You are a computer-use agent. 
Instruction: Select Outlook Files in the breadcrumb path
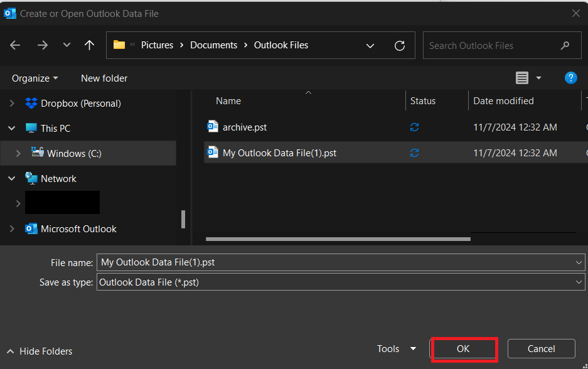(x=281, y=45)
